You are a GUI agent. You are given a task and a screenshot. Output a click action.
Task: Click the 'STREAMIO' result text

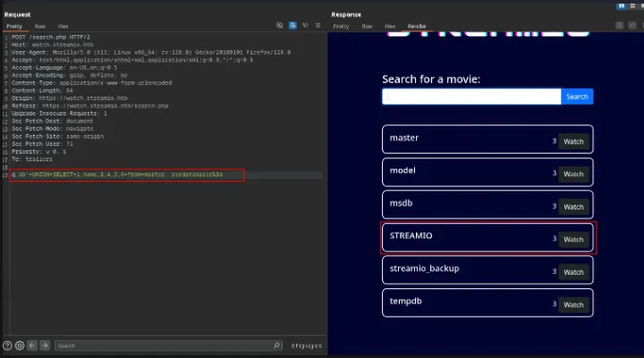coord(411,235)
